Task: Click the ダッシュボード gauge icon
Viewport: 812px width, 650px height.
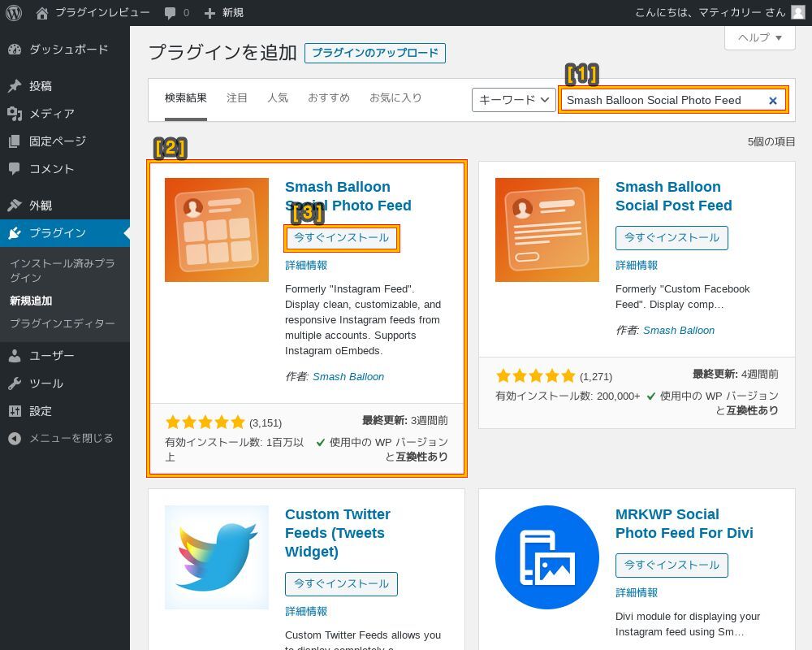Action: 15,50
